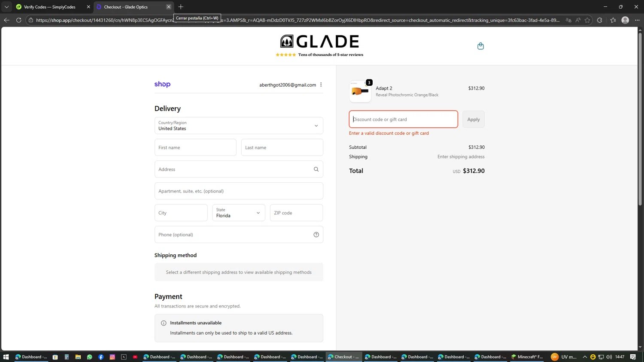
Task: Focus the Discount code or gift card field
Action: 404,119
